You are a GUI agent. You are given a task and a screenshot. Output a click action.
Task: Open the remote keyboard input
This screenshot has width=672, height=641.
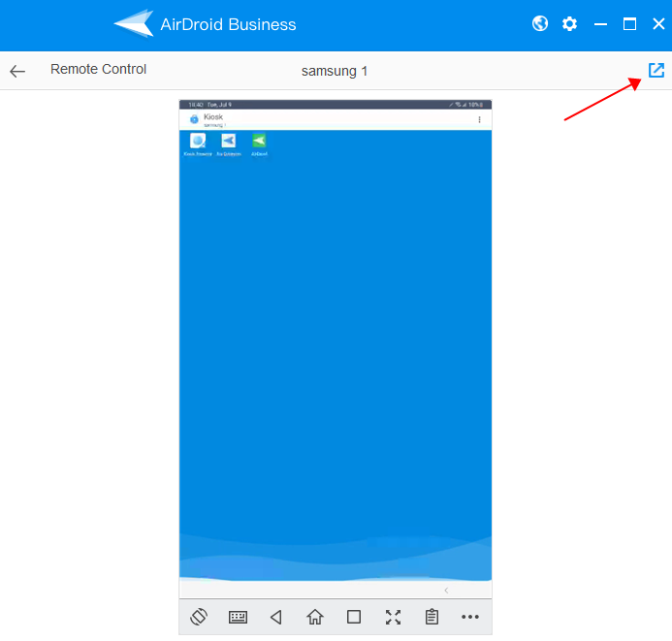tap(238, 617)
